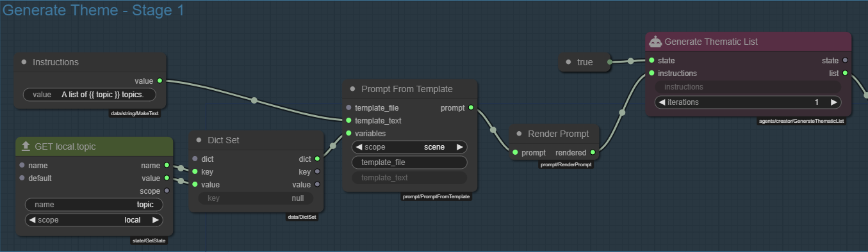868x252 pixels.
Task: Click the state input socket on Generate Thematic List
Action: click(x=651, y=60)
